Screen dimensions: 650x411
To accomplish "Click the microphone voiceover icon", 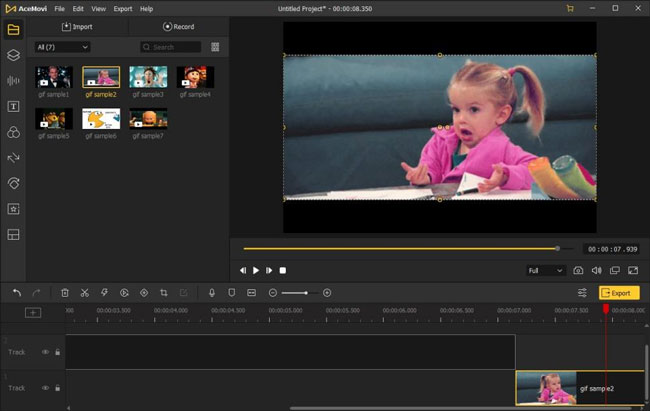I will [x=211, y=293].
